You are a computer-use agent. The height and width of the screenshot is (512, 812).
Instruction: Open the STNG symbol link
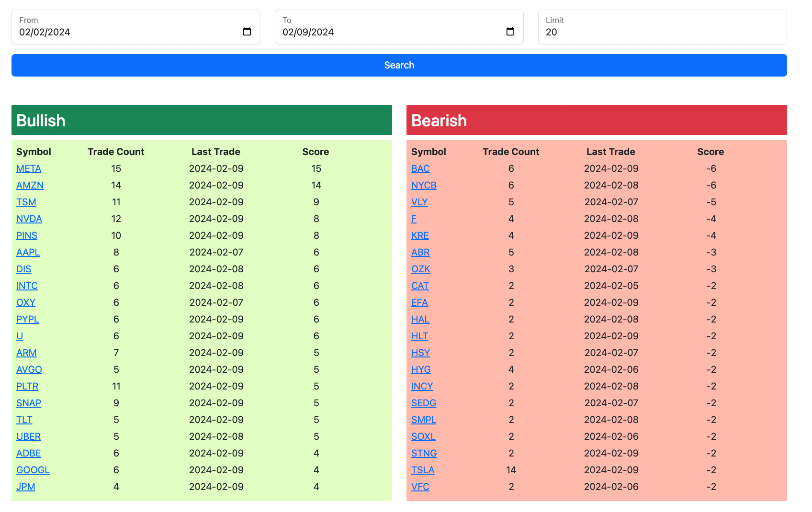pyautogui.click(x=424, y=453)
